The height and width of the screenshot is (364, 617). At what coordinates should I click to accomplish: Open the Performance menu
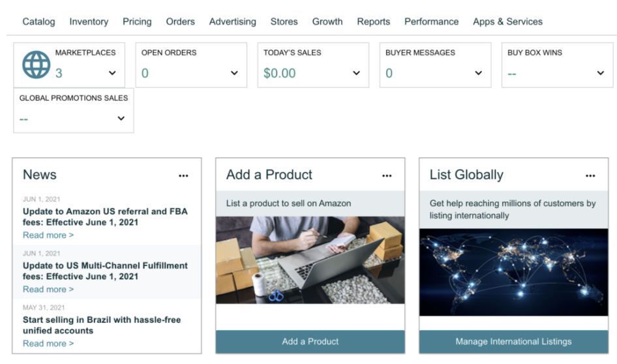point(432,22)
